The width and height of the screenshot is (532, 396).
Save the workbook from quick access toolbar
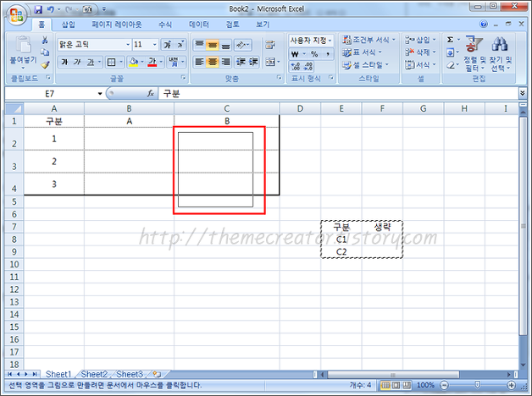(x=38, y=10)
